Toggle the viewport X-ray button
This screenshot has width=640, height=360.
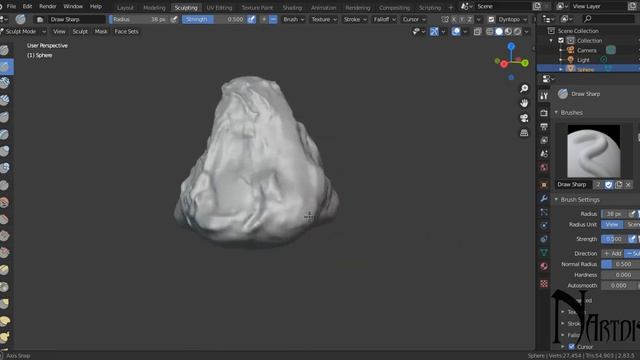click(x=477, y=31)
